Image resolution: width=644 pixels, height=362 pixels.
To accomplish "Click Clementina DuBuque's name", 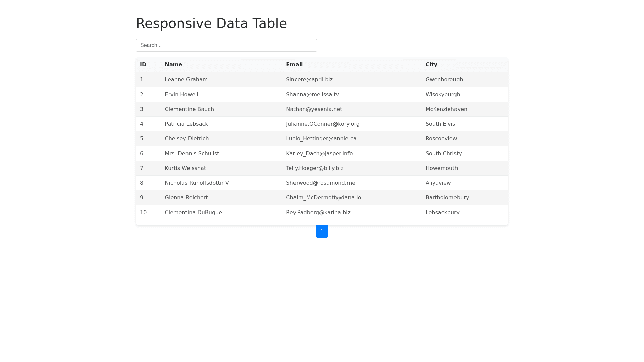I will [193, 212].
